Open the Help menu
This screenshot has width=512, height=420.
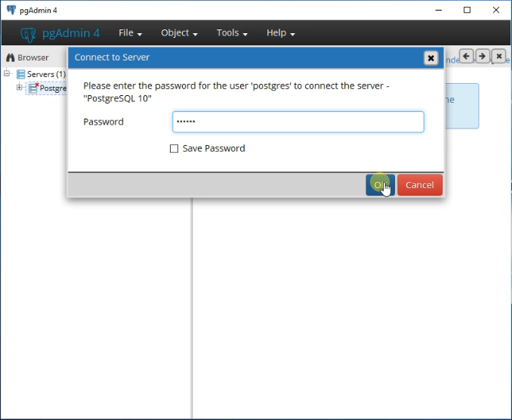(x=280, y=33)
